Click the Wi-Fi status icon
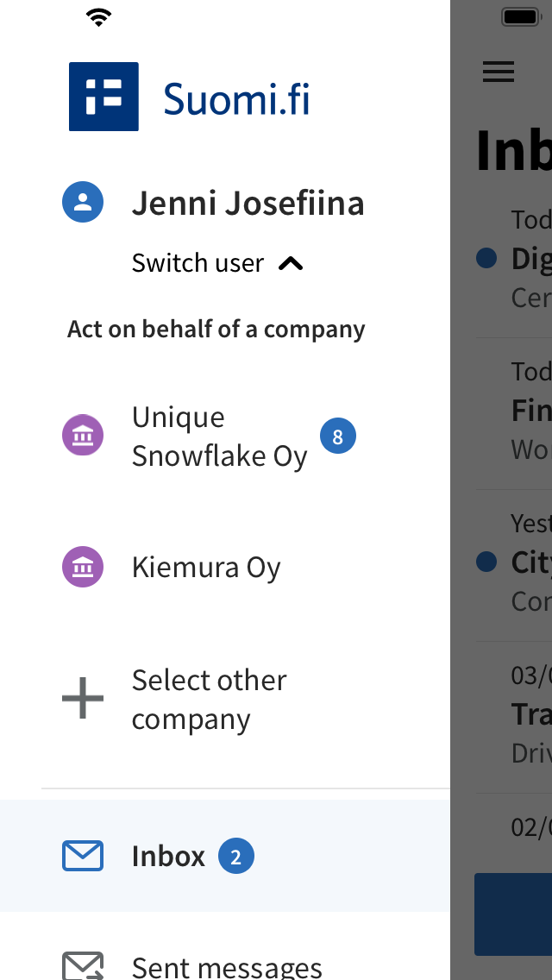This screenshot has height=980, width=552. [x=99, y=16]
